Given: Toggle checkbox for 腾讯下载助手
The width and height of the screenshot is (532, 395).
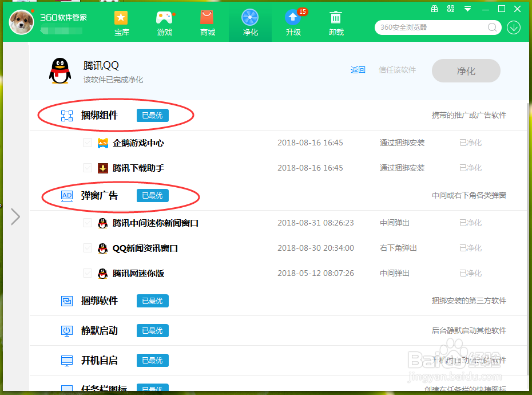Looking at the screenshot, I should (88, 168).
